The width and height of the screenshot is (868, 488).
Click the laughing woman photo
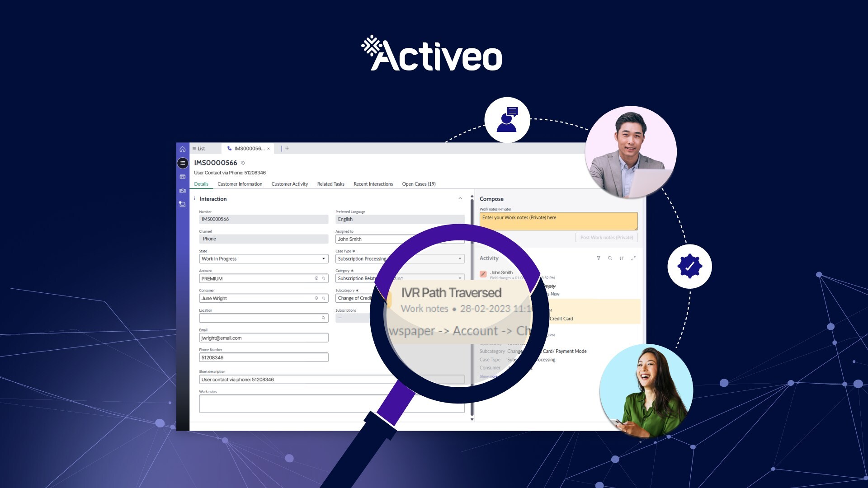click(x=646, y=391)
